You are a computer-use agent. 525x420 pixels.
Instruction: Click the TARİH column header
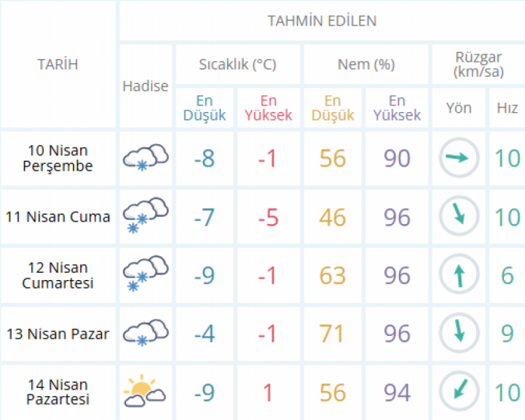click(x=57, y=64)
